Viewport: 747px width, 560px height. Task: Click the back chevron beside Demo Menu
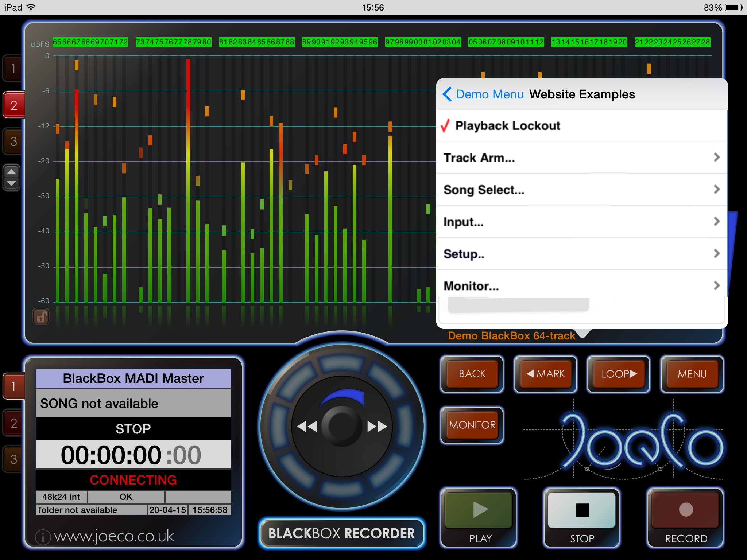pos(447,94)
